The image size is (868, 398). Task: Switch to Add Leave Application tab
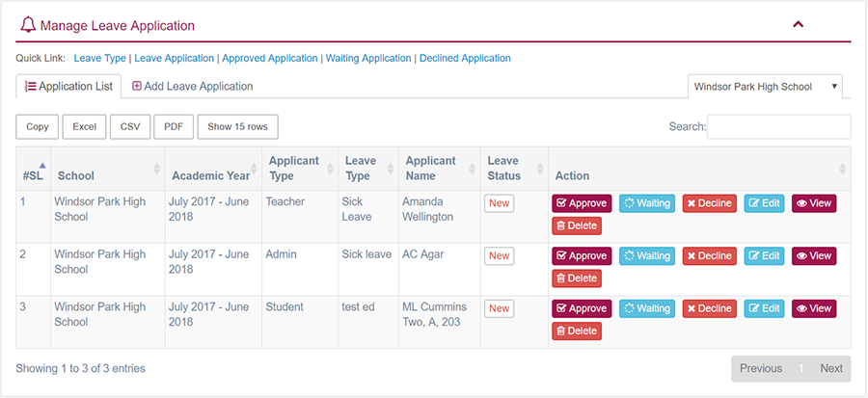[x=192, y=87]
